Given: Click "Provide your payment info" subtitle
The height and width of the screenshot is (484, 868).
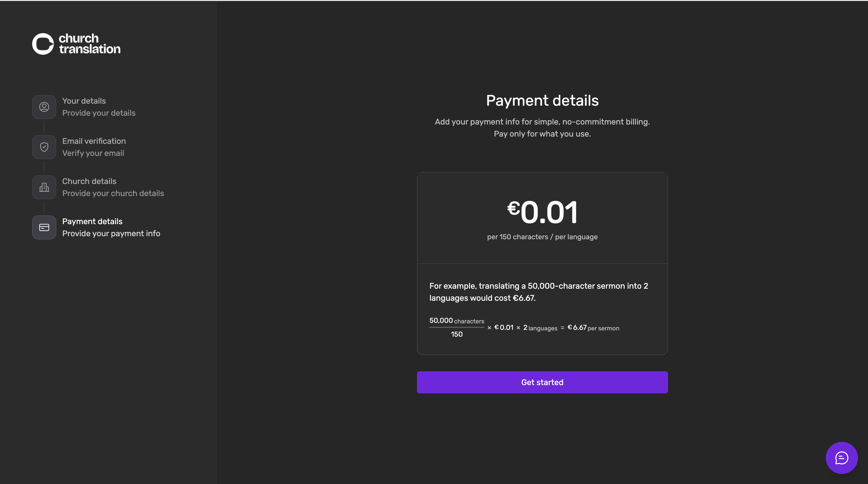Looking at the screenshot, I should click(x=111, y=233).
